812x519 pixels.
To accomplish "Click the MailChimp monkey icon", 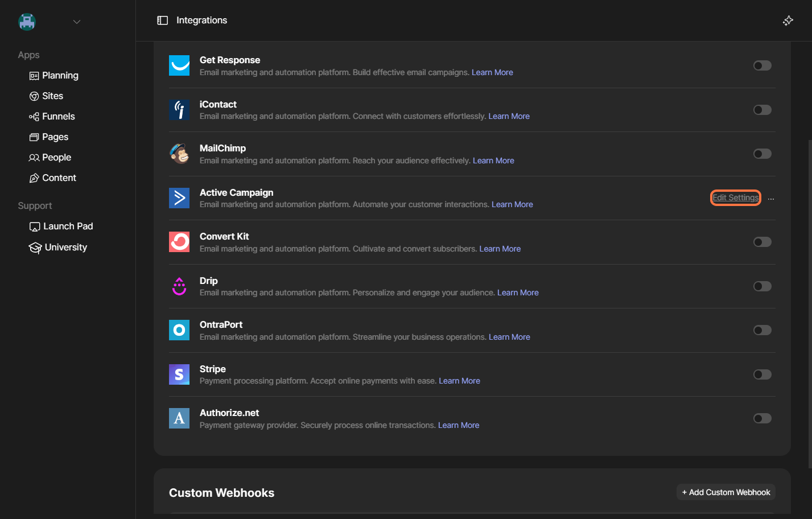I will [x=179, y=154].
